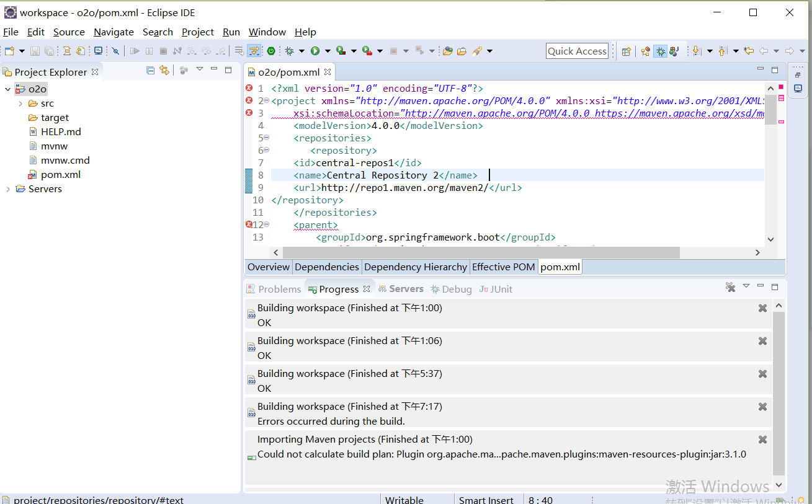The image size is (812, 504).
Task: Click the editor horizontal scrollbar
Action: (481, 252)
